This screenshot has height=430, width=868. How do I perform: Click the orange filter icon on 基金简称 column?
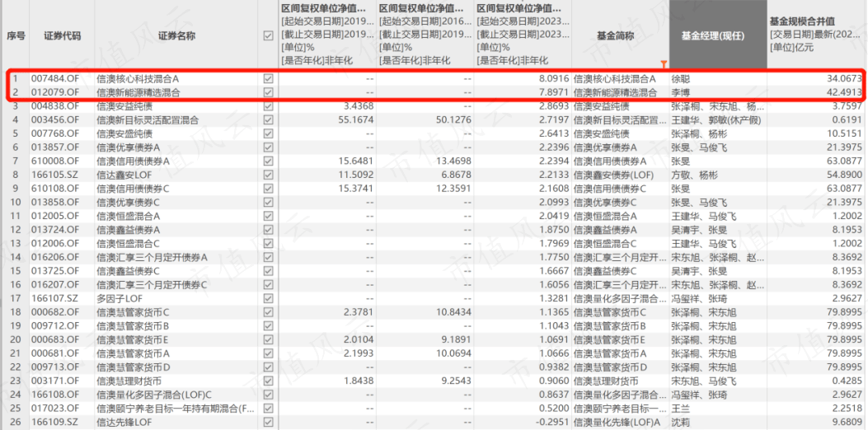[664, 63]
